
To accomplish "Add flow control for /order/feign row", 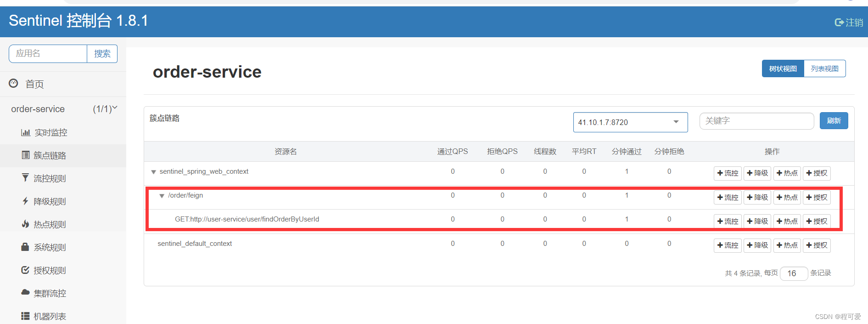I will [728, 198].
